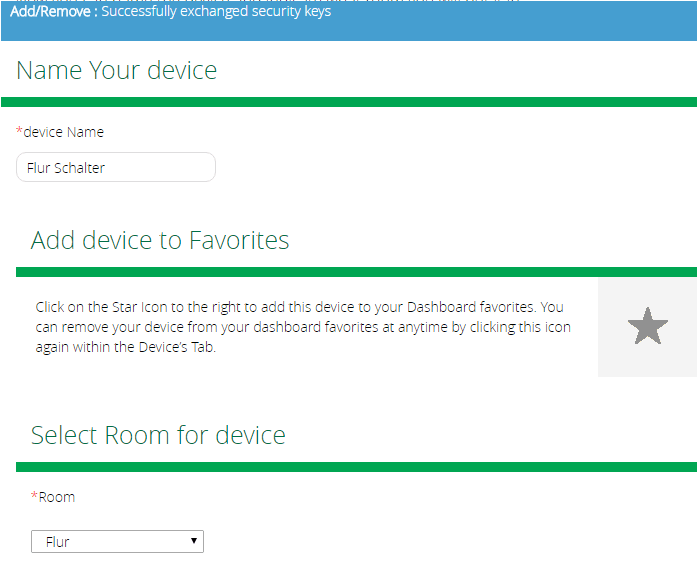Click the star icon to favorite device
The width and height of the screenshot is (697, 561).
tap(647, 327)
